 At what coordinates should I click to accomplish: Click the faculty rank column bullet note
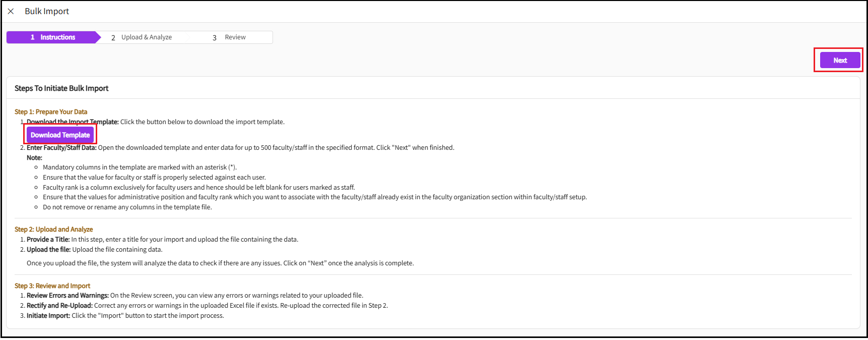198,188
